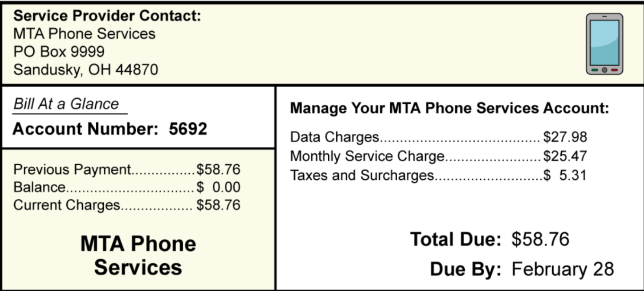
Task: Select the February 28 due date
Action: click(x=563, y=269)
